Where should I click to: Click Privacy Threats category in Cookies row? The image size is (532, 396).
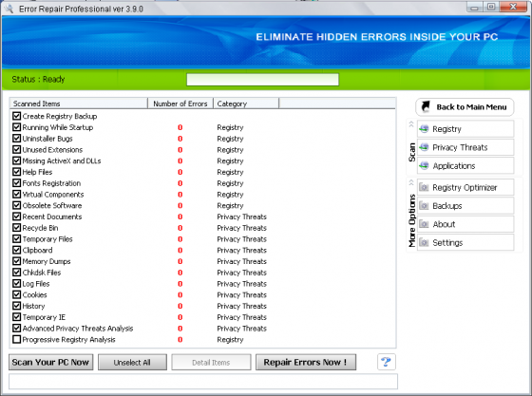241,295
